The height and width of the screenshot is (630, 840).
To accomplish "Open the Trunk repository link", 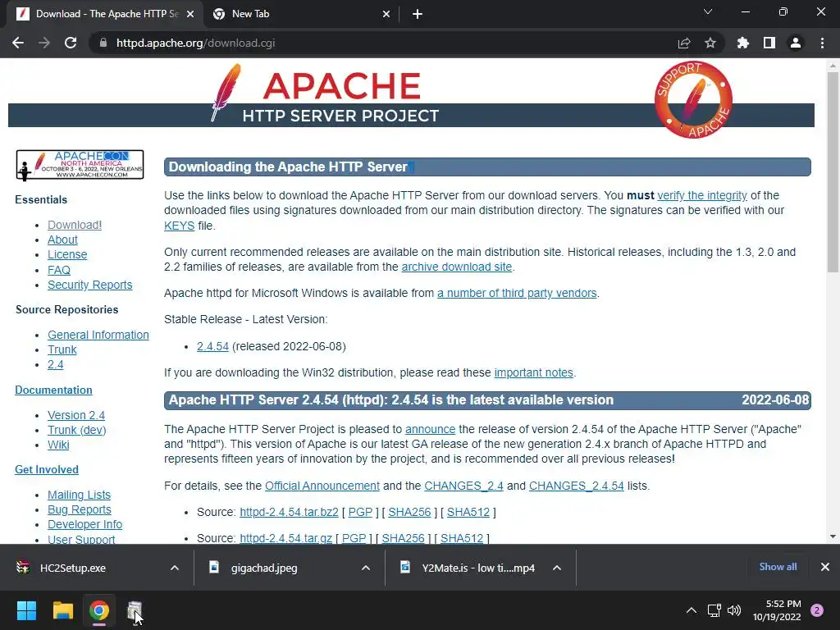I will click(62, 349).
